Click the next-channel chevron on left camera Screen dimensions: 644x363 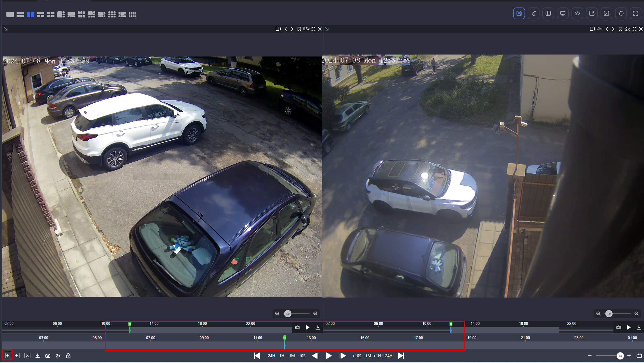[292, 29]
